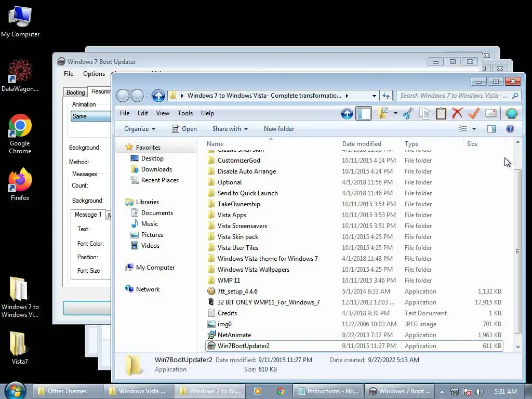Click the Instructions Notepad taskbar button
The height and width of the screenshot is (399, 532).
pyautogui.click(x=328, y=391)
